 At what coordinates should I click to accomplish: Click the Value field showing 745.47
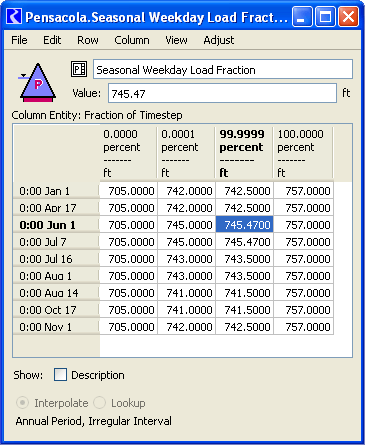[x=222, y=93]
